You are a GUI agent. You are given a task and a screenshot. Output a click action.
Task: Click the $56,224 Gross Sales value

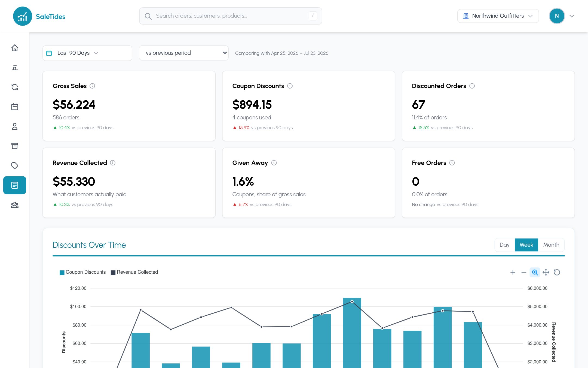[x=74, y=105]
